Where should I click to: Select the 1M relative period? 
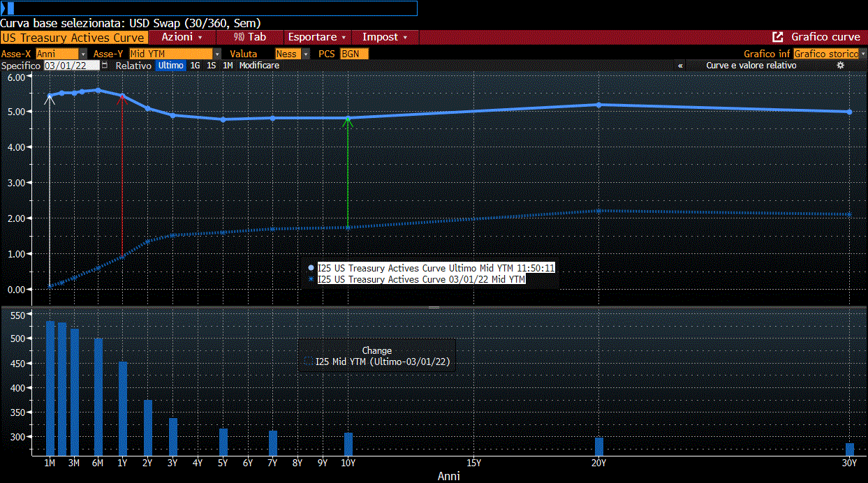[x=228, y=65]
